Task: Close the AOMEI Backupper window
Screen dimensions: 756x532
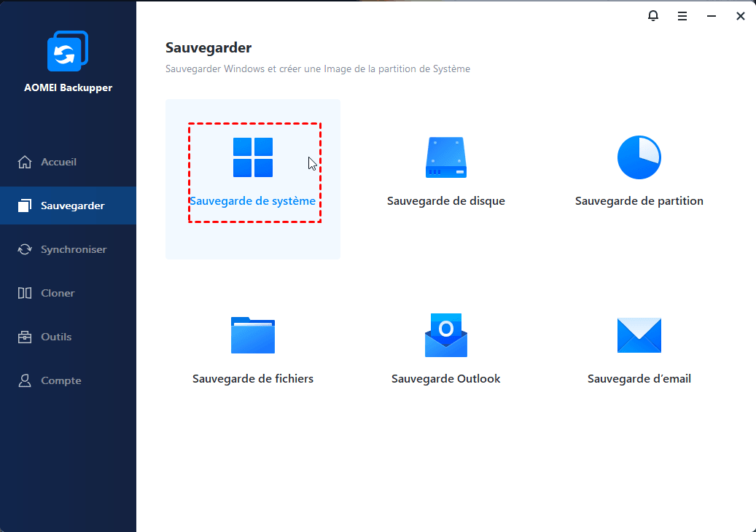Action: [741, 16]
